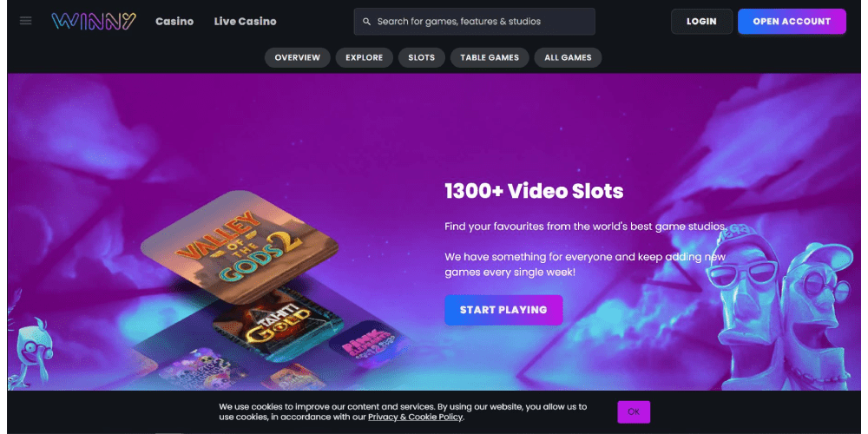
Task: Click the Login button
Action: pos(701,22)
